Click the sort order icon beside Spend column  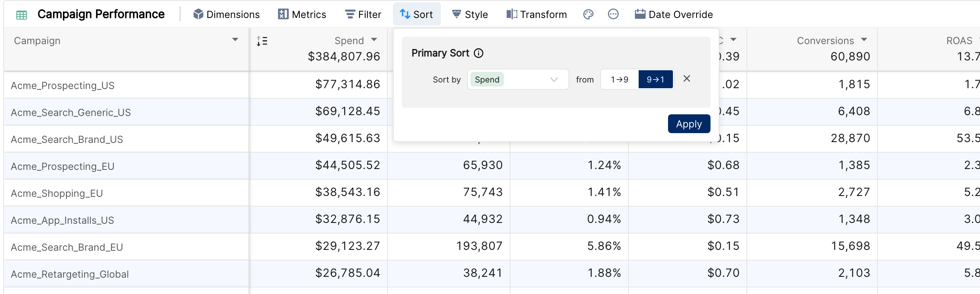262,41
